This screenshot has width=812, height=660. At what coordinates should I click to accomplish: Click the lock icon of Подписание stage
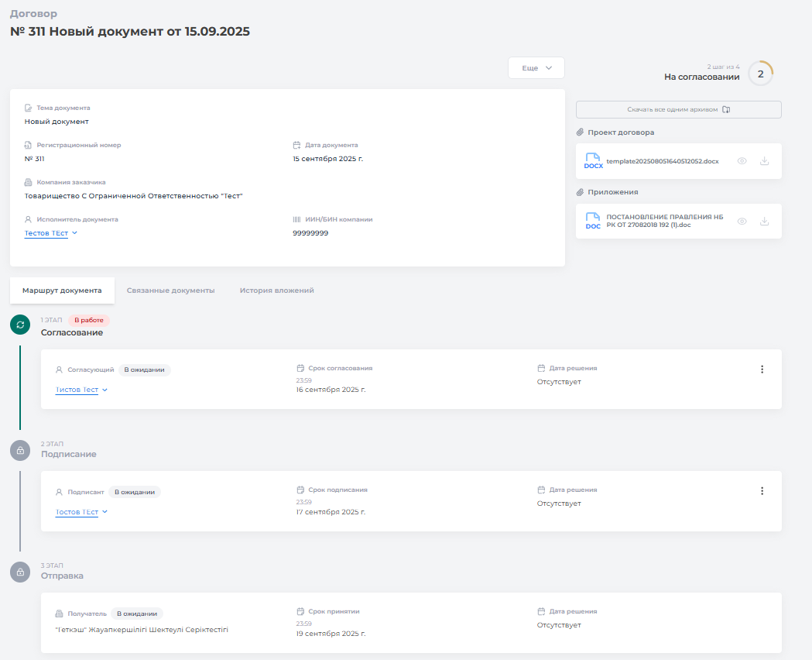point(20,450)
